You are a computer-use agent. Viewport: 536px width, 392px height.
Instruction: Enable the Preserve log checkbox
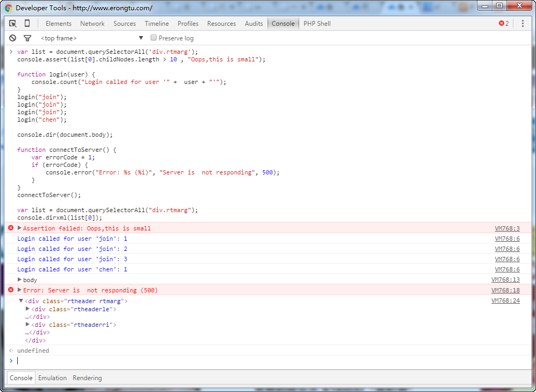point(154,38)
